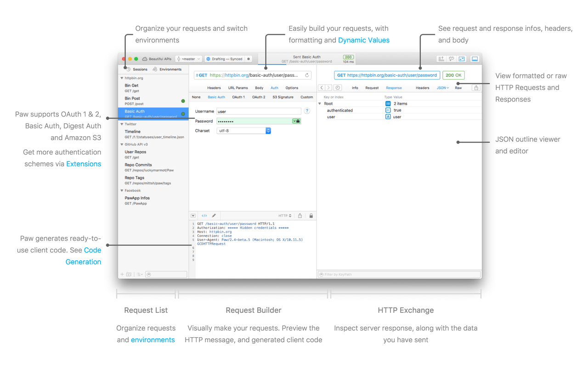Click the cloud sync icon in the top toolbar
The image size is (588, 368).
click(x=451, y=59)
